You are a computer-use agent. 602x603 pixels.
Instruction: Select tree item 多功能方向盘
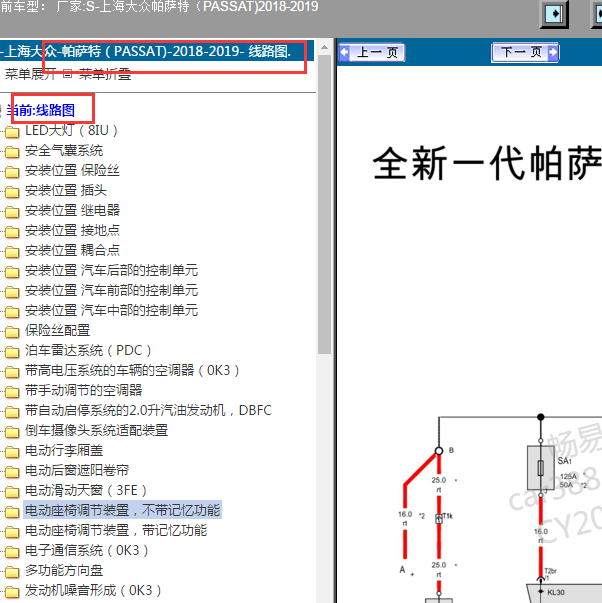tap(64, 570)
